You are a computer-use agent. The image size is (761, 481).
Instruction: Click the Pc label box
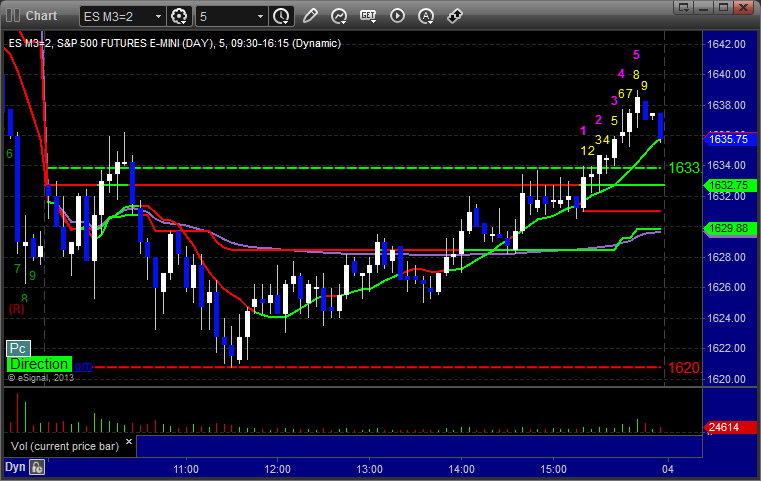[x=18, y=348]
